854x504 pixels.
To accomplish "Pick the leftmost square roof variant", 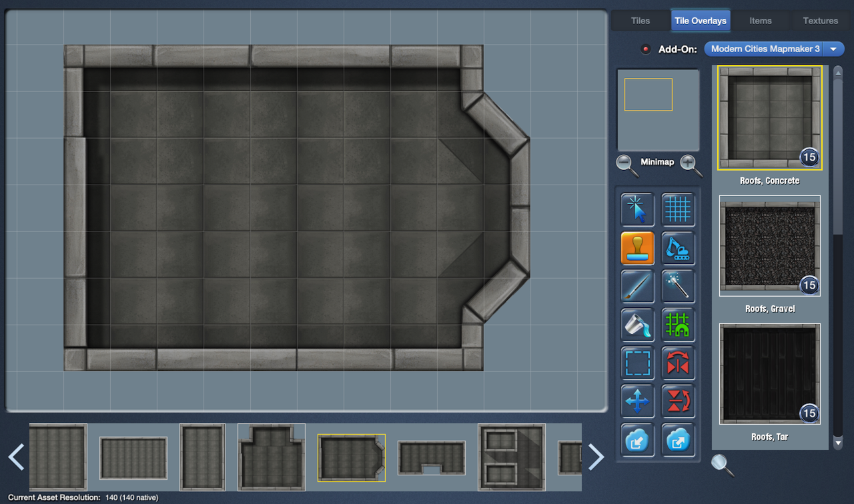I will [58, 457].
